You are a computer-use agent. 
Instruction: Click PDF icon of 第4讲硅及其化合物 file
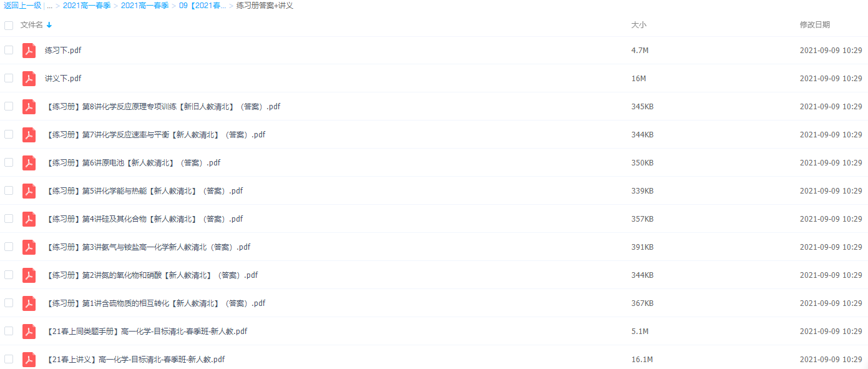click(29, 219)
